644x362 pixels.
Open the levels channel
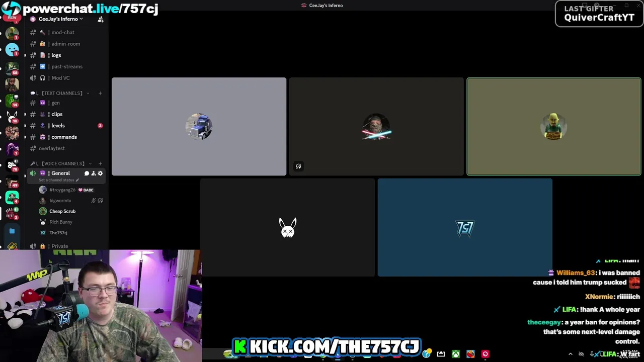click(66, 126)
